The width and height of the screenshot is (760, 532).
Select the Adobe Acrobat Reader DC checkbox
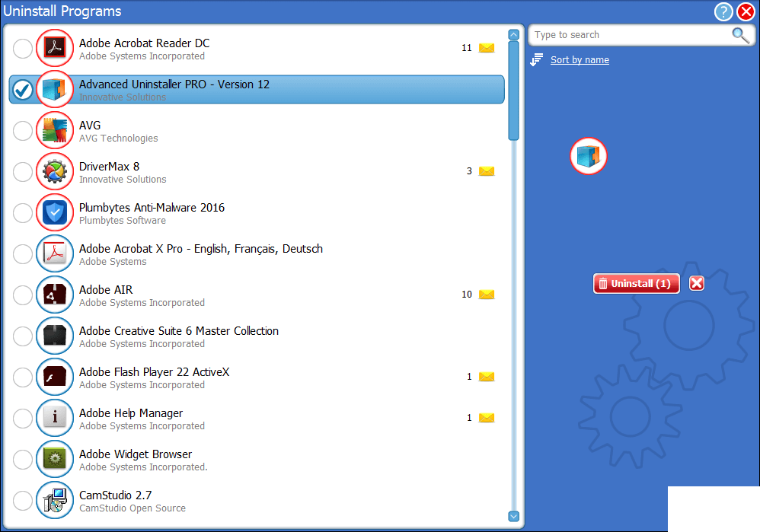pyautogui.click(x=23, y=49)
